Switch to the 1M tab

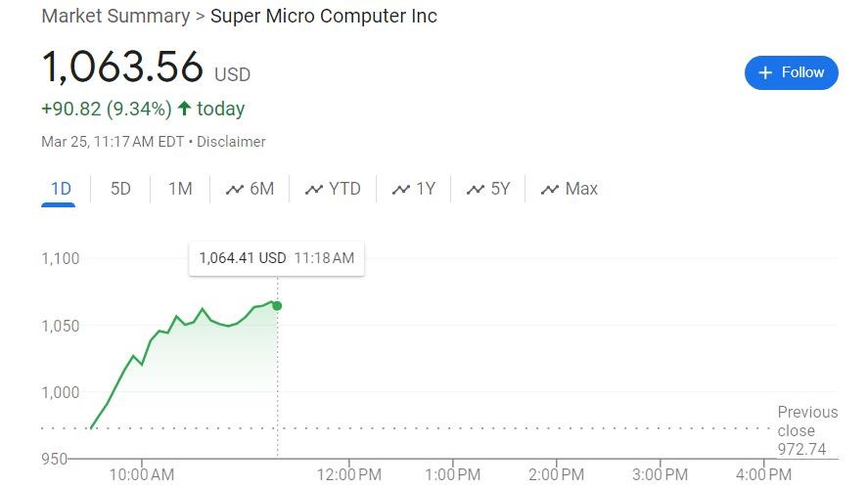(x=180, y=189)
